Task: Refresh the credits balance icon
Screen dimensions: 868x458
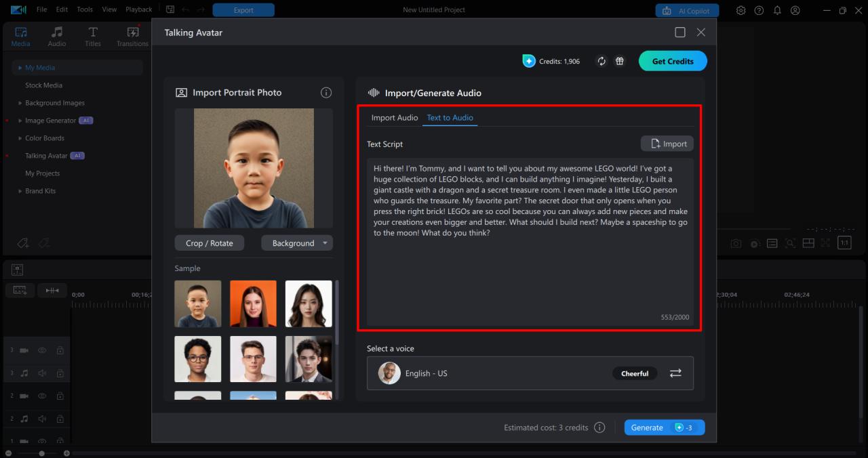Action: click(601, 61)
